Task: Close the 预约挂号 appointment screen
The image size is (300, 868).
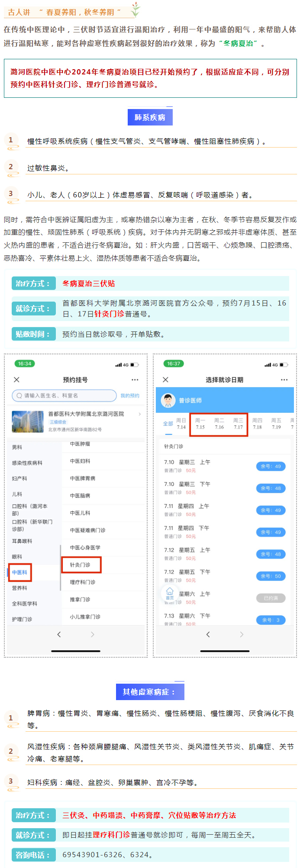Action: pyautogui.click(x=16, y=379)
